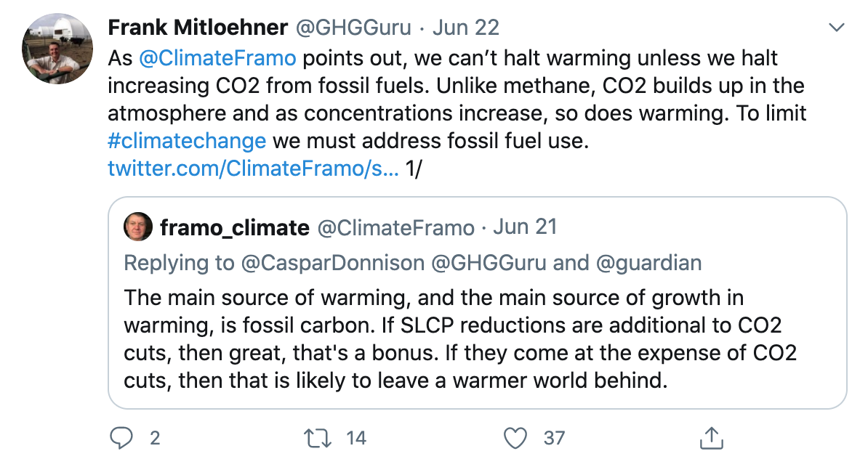Open the twitter.com/ClimateFramo/s… link

click(x=253, y=169)
